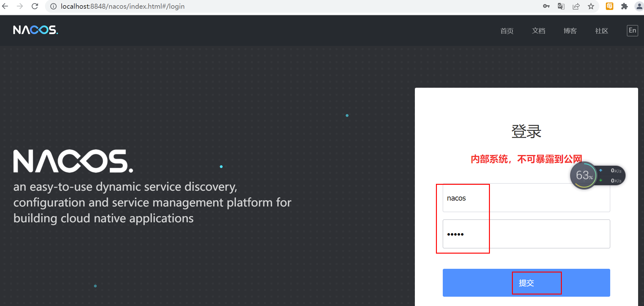644x306 pixels.
Task: Click the network speed 0K/s indicator
Action: tap(611, 175)
